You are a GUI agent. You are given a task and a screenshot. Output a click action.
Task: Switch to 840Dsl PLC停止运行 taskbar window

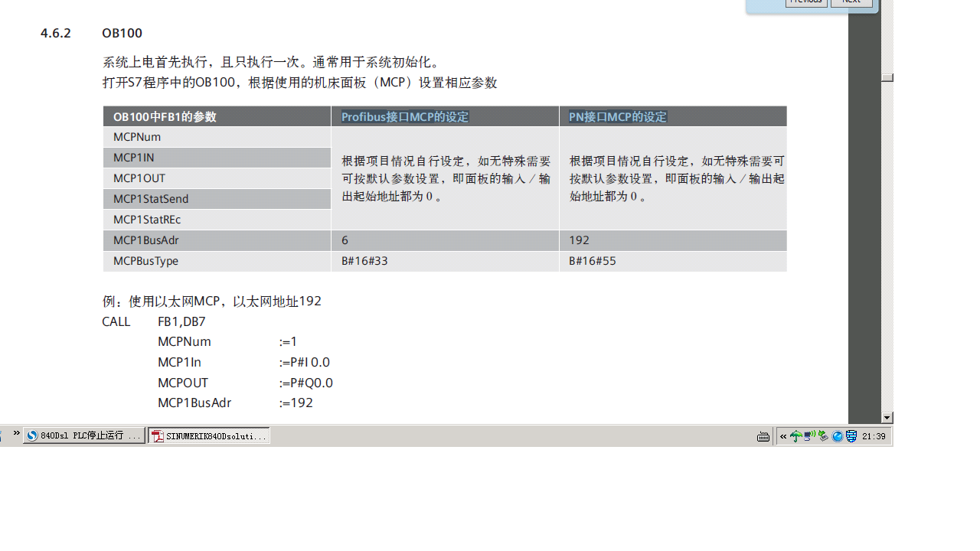pyautogui.click(x=83, y=435)
